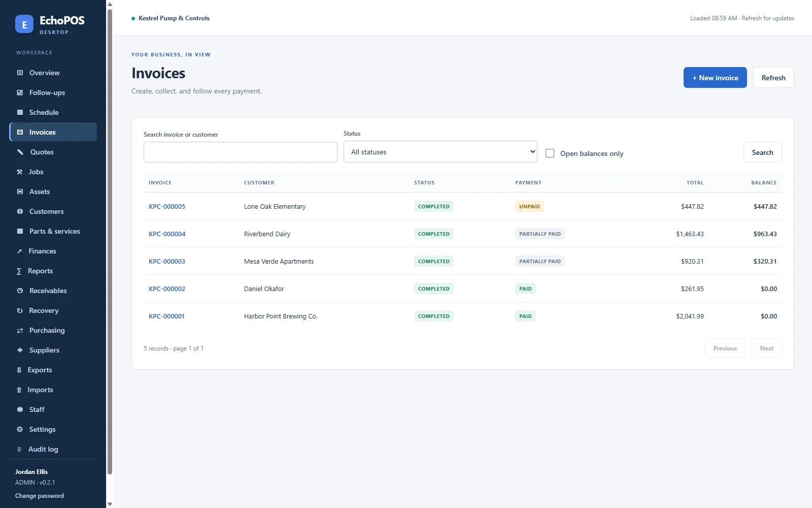Click the Overview sidebar icon
Image resolution: width=812 pixels, height=508 pixels.
20,73
